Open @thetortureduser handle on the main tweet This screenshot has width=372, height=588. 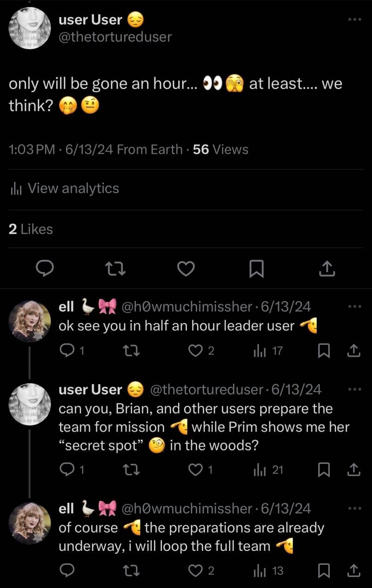115,36
